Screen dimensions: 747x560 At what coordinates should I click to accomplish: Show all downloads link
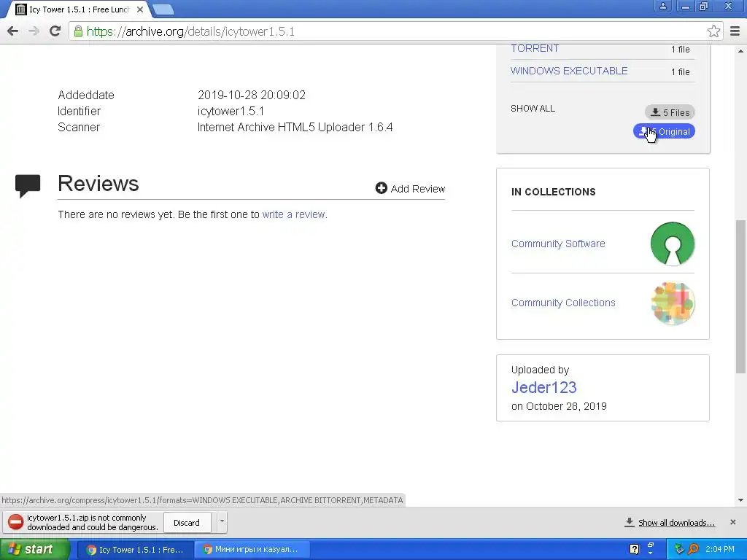click(x=676, y=522)
